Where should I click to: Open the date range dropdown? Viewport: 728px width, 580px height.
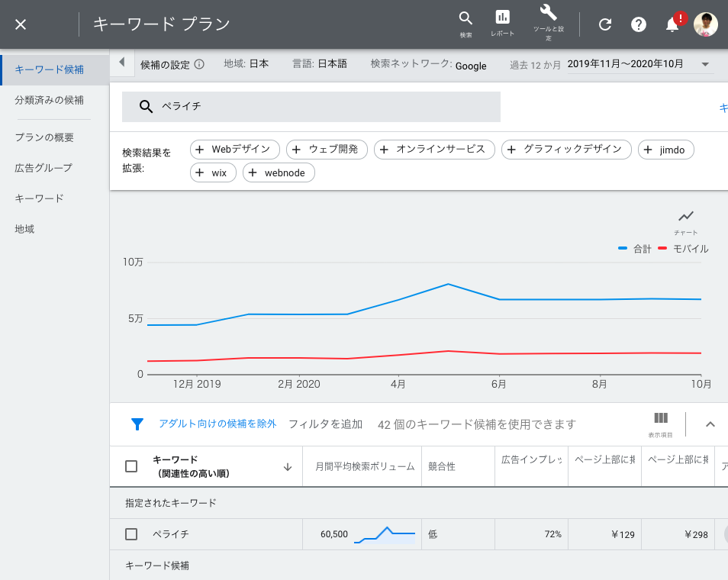point(705,64)
